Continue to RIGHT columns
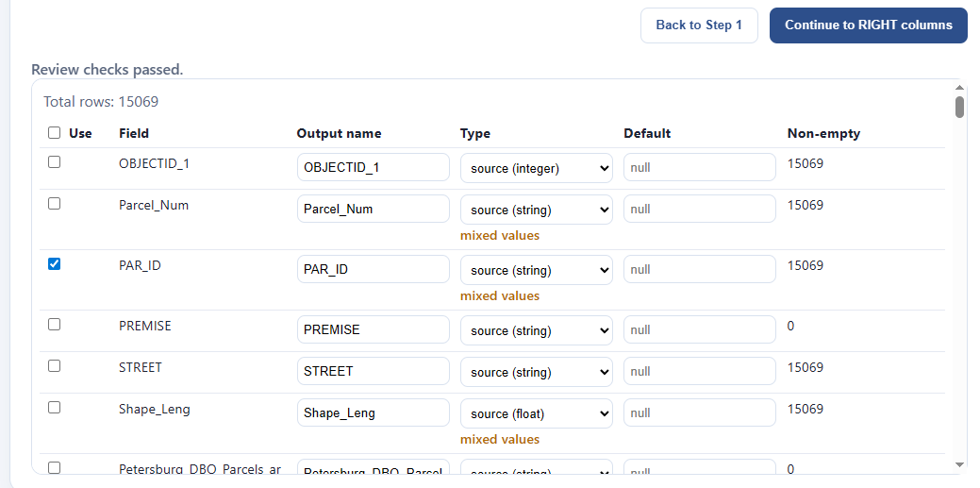 [x=868, y=25]
